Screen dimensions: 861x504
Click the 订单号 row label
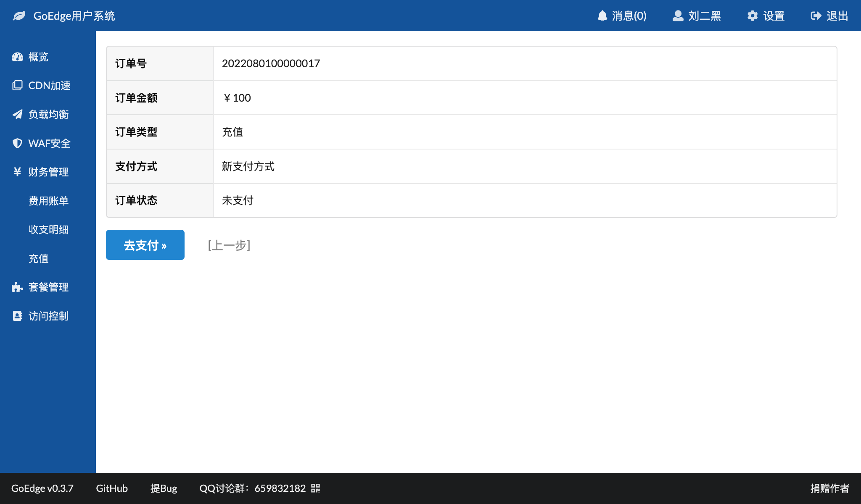coord(131,63)
